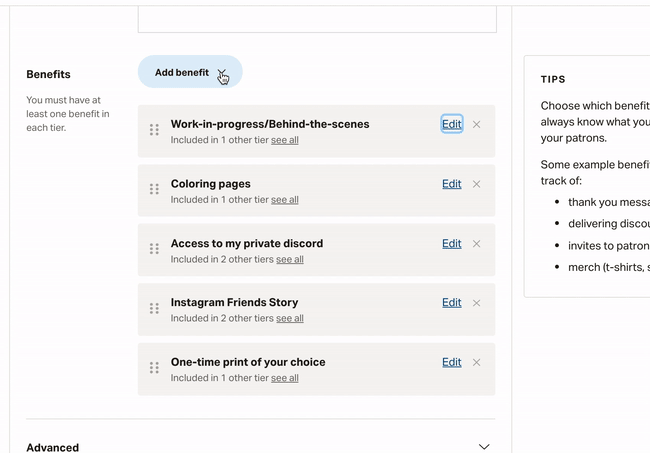The height and width of the screenshot is (453, 650).
Task: Click the drag handle beside Coloring pages
Action: click(x=154, y=189)
